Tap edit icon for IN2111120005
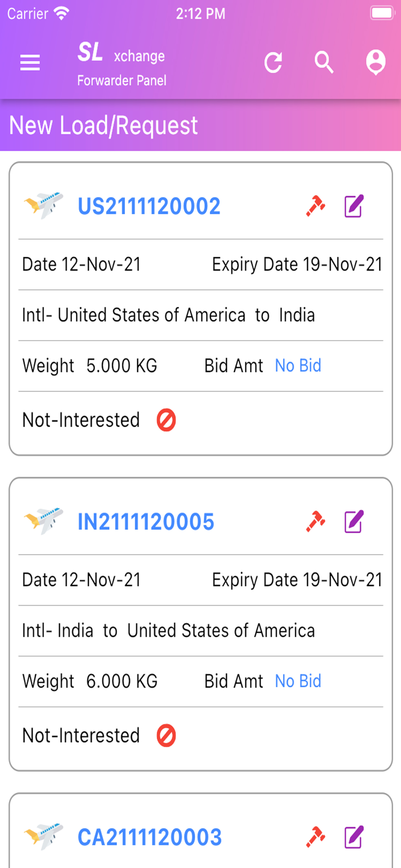The image size is (401, 868). pos(354,521)
